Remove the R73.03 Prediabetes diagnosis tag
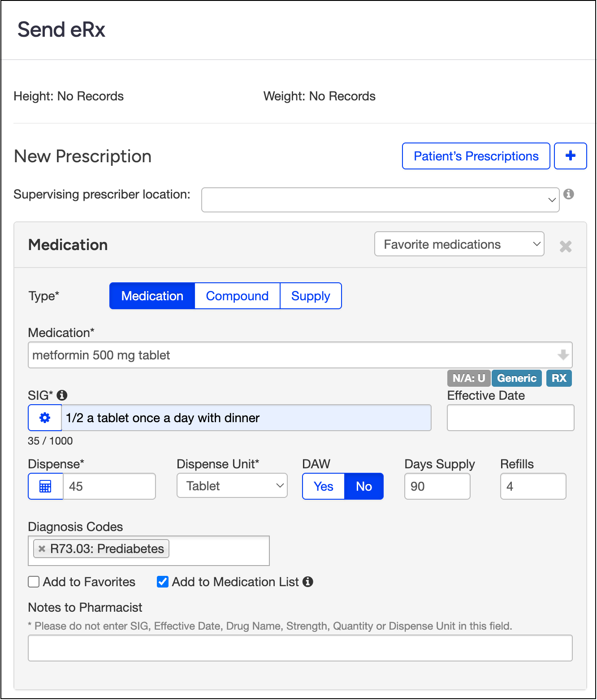This screenshot has width=597, height=700. 42,549
